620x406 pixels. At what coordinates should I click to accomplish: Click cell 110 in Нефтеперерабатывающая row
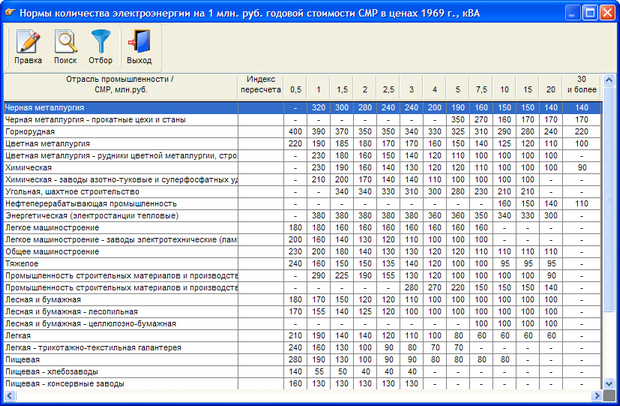pyautogui.click(x=582, y=204)
